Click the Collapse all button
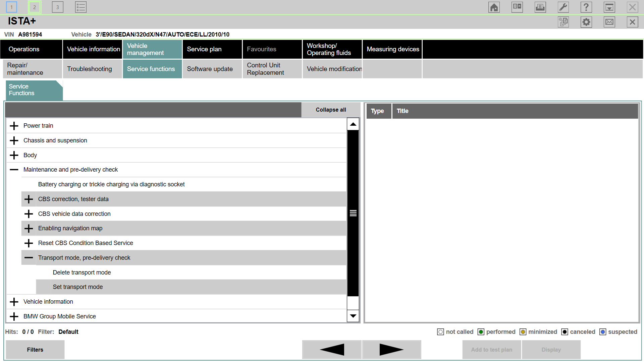Viewport: 644px width, 362px height. [330, 110]
